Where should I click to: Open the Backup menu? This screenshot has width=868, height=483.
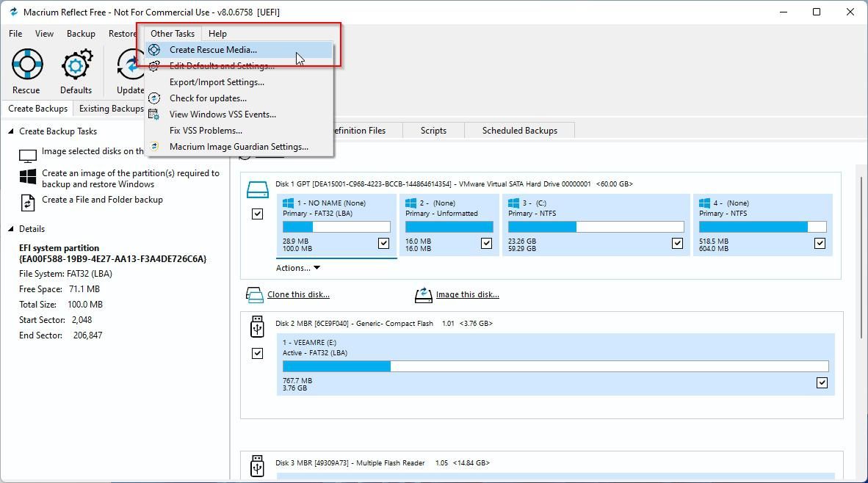click(x=81, y=34)
